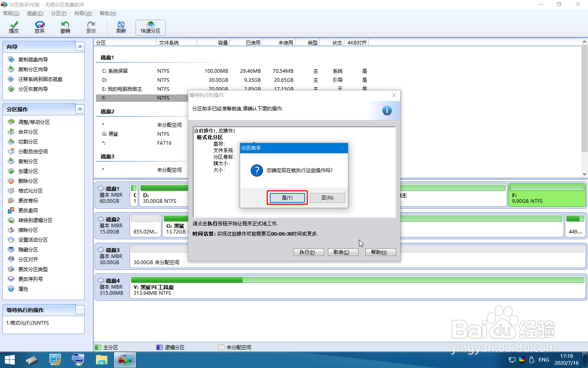
Task: Select 格式化分区 in the sidebar
Action: coord(31,191)
